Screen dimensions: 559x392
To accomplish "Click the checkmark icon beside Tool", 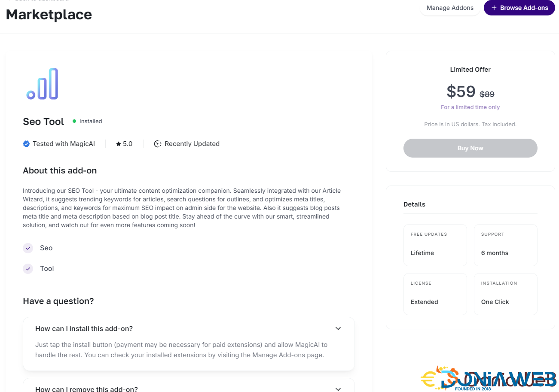I will click(28, 269).
